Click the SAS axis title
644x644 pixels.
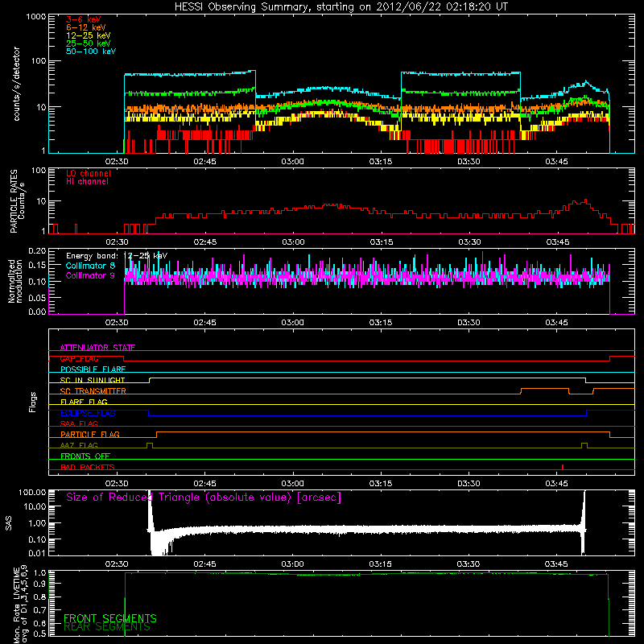(9, 523)
